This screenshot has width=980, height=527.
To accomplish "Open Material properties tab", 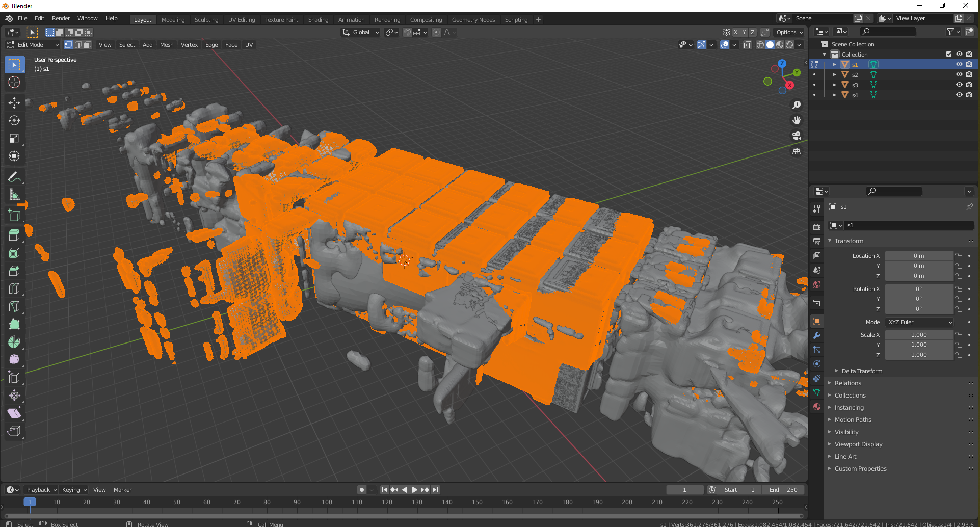I will [x=817, y=407].
